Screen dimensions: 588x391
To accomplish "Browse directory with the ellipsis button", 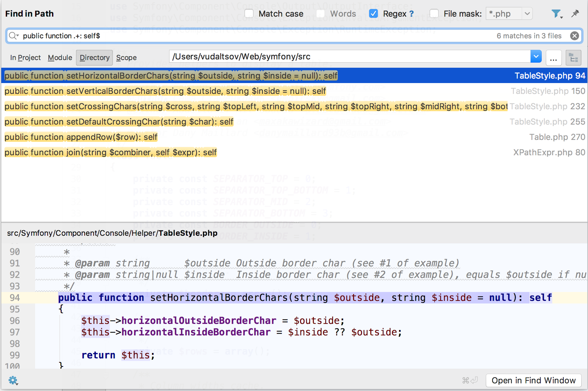I will [554, 58].
